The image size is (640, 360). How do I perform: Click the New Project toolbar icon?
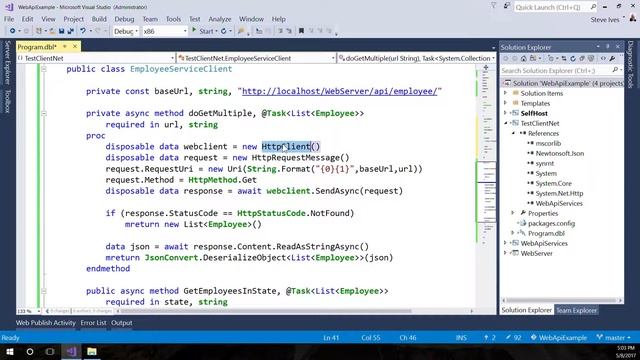39,31
